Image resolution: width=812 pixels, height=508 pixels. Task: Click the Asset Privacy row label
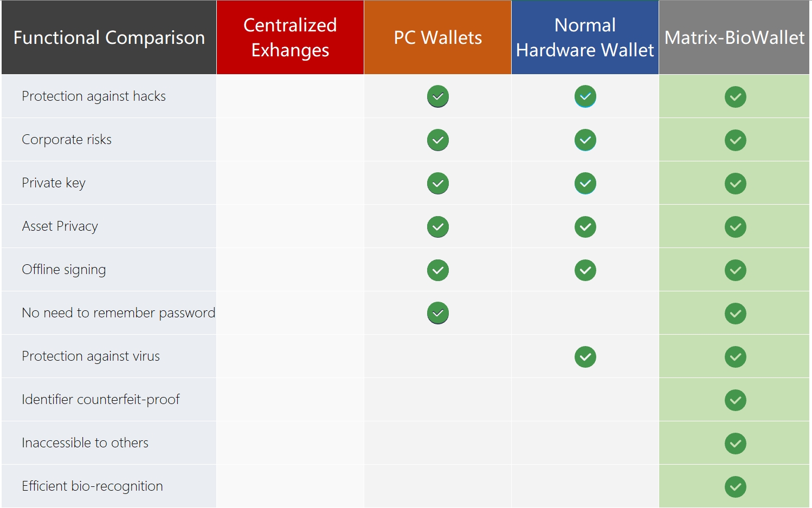tap(60, 226)
